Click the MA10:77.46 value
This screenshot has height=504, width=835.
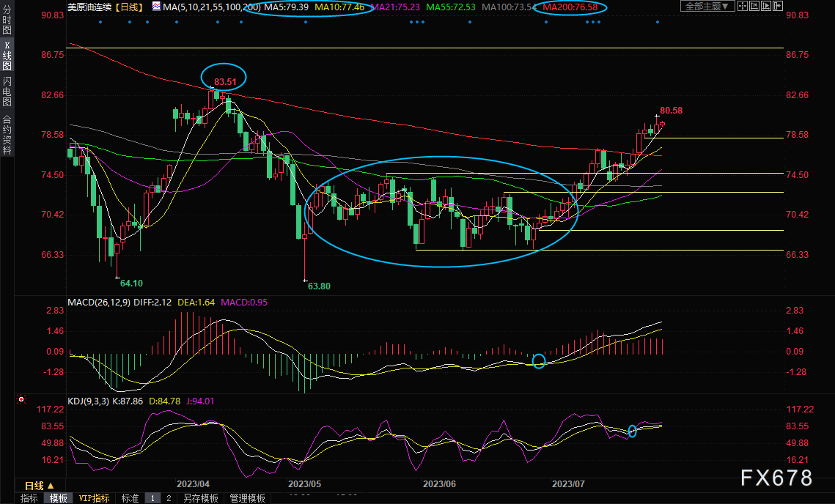tap(339, 7)
